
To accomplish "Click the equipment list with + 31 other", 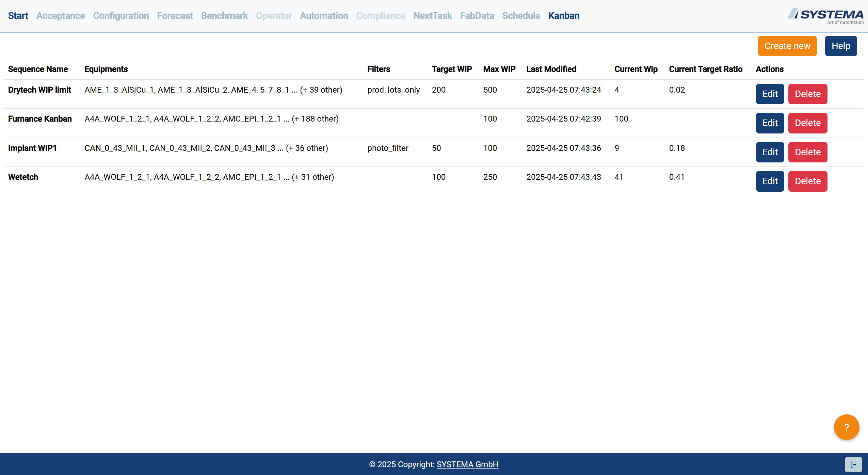I will tap(209, 177).
